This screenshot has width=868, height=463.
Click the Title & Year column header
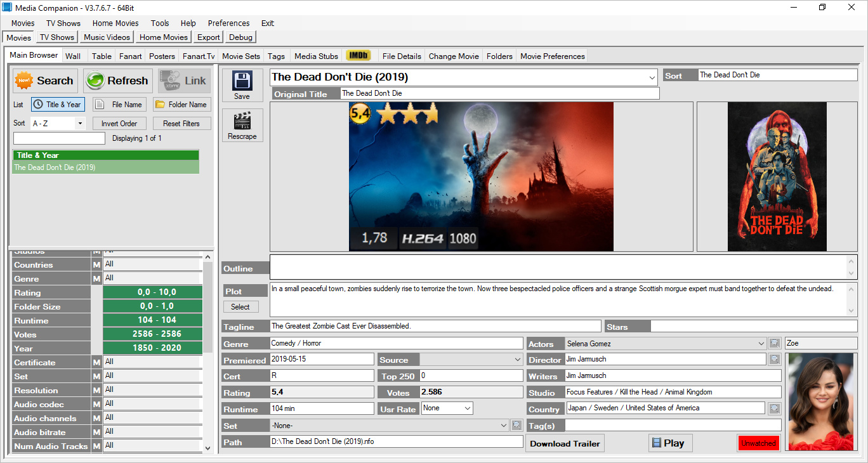(106, 155)
